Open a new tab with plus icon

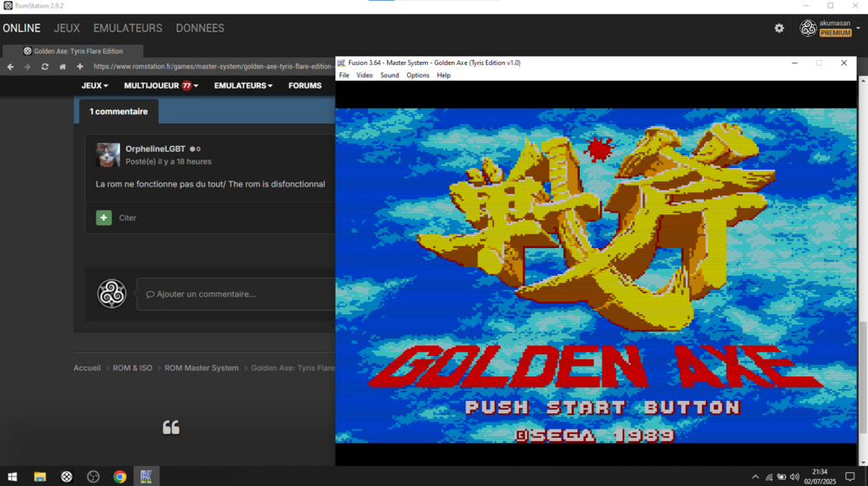point(80,67)
